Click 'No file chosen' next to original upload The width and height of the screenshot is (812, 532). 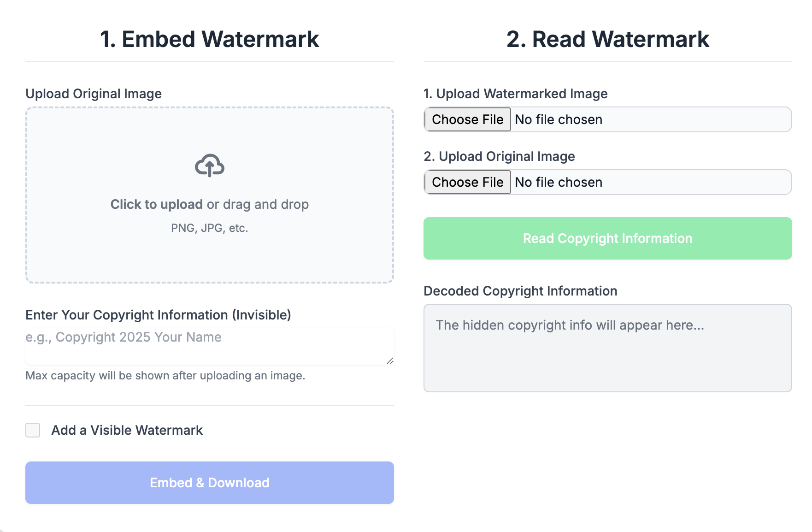pyautogui.click(x=559, y=182)
